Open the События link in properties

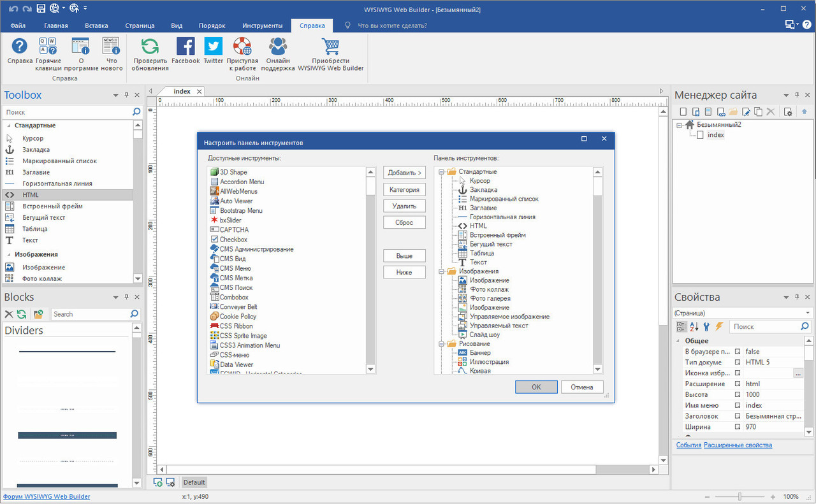(x=688, y=445)
